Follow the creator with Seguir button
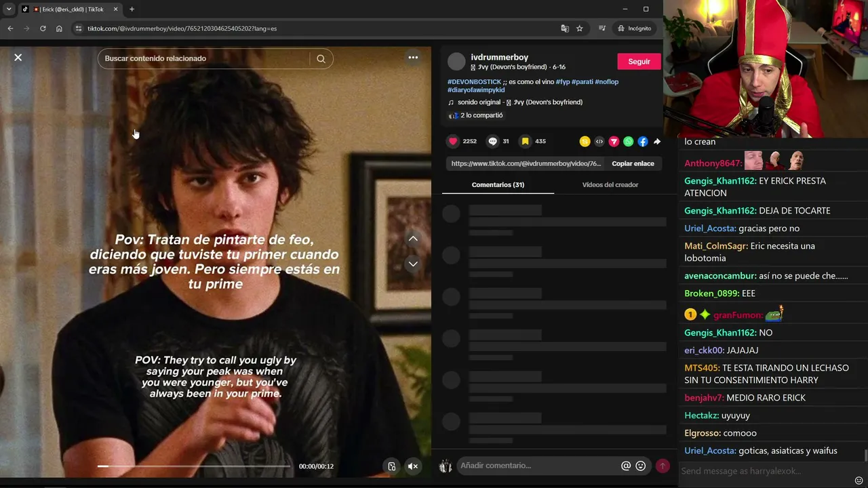 click(639, 62)
